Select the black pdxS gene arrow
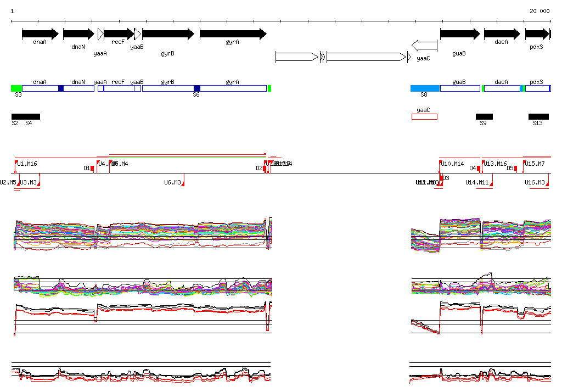Screen dimensions: 562x392 coord(537,34)
